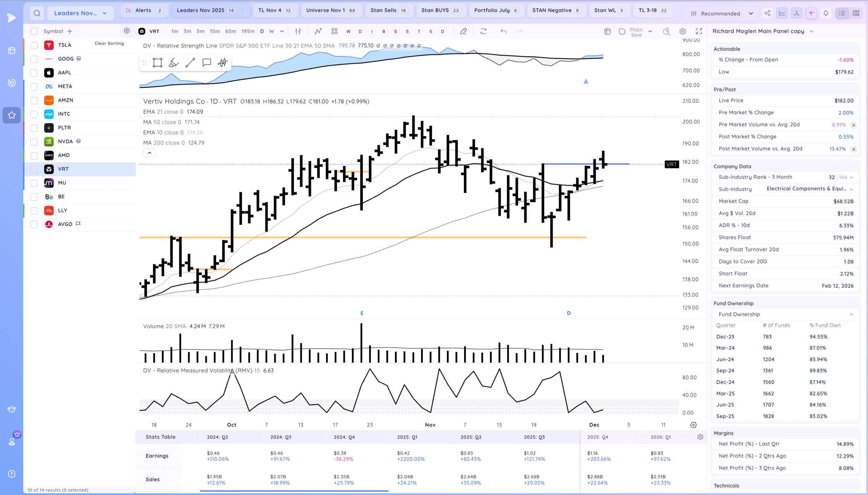Viewport: 868px width, 495px height.
Task: Open the share icon in header
Action: [767, 13]
